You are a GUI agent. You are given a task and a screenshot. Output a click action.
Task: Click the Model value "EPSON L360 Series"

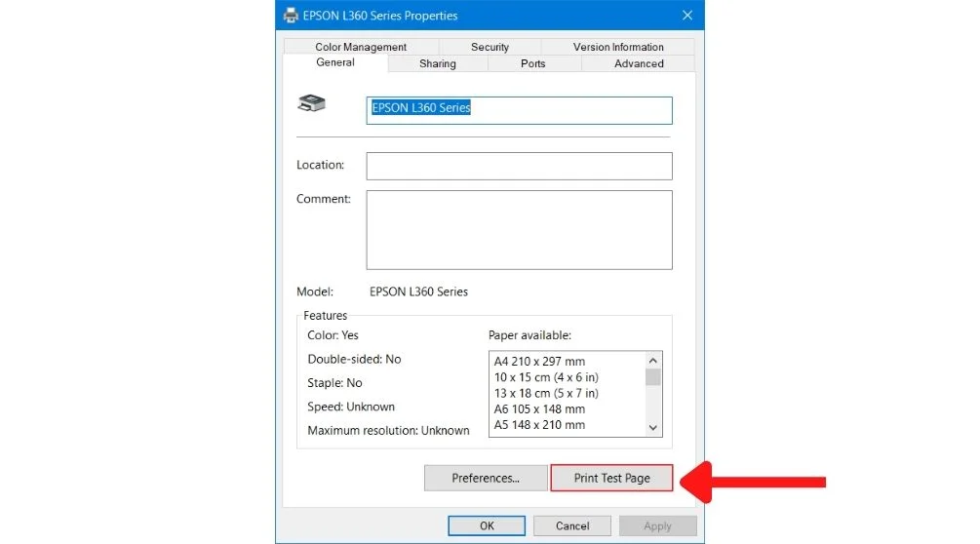tap(418, 291)
